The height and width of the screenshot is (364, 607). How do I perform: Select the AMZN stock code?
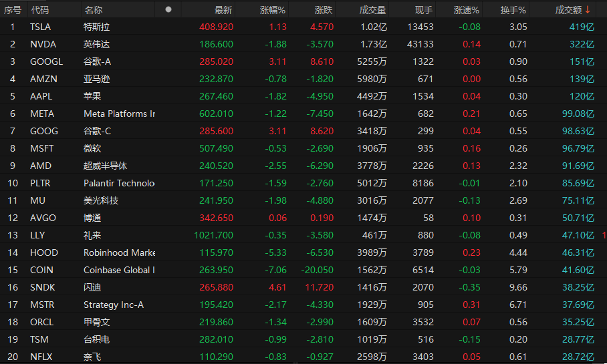[43, 79]
